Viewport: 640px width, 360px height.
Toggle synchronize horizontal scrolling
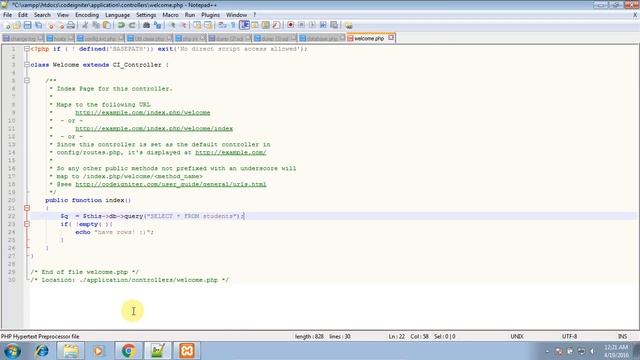pos(208,25)
